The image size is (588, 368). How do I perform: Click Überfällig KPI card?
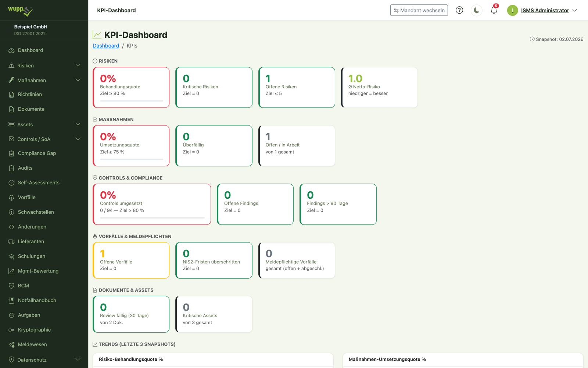pos(214,146)
